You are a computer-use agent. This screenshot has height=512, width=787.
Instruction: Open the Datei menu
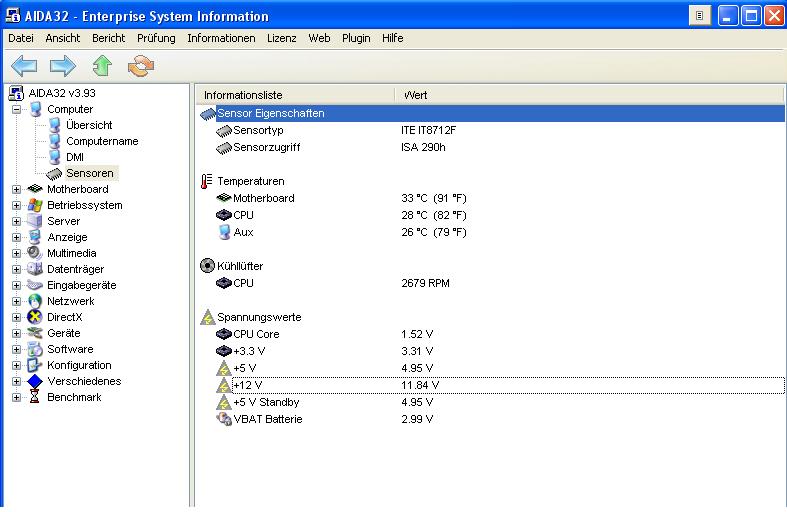(21, 38)
